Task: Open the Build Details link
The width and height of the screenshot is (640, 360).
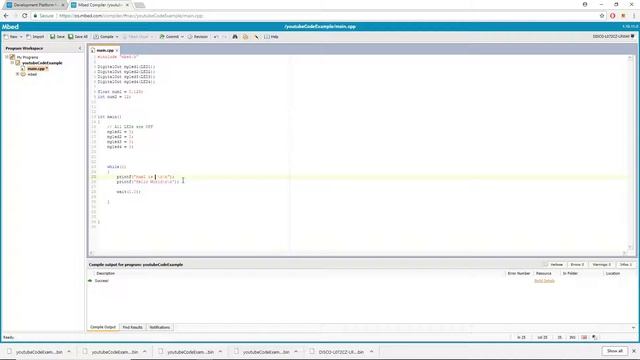Action: tap(544, 281)
